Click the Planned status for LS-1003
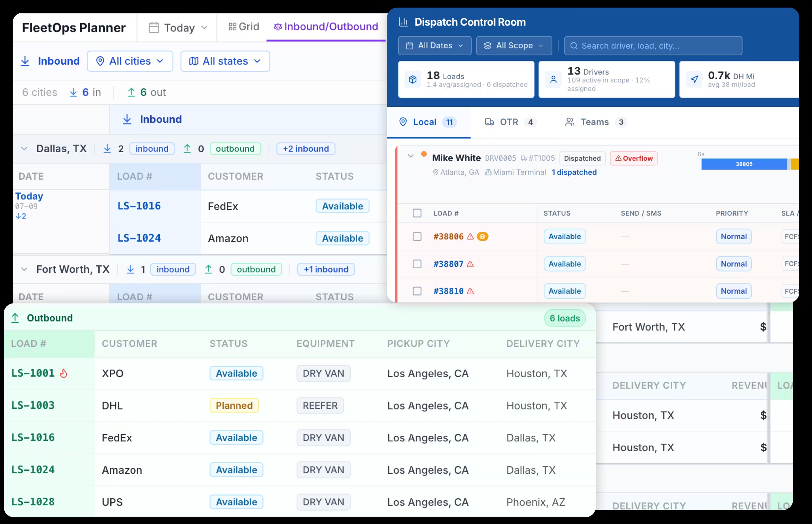 [234, 406]
